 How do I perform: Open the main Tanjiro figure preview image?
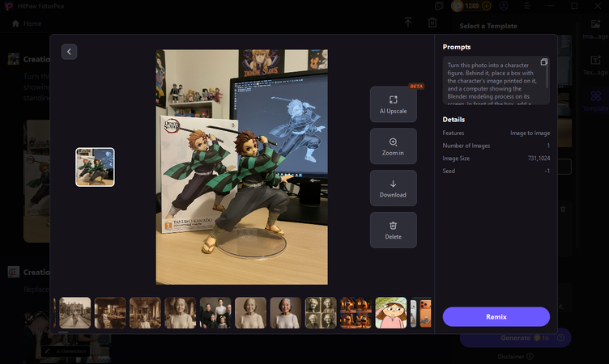[241, 167]
